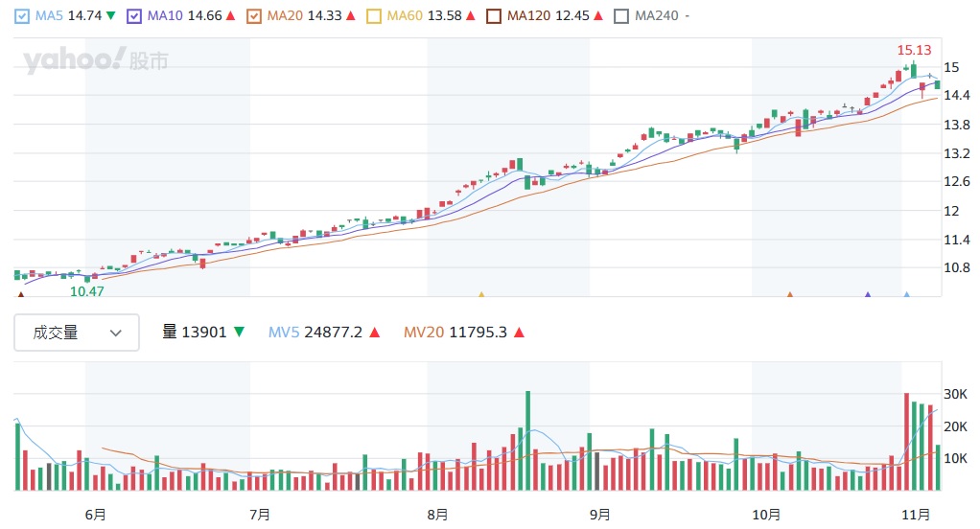980x529 pixels.
Task: Disable the MA20 moving average line
Action: point(254,16)
